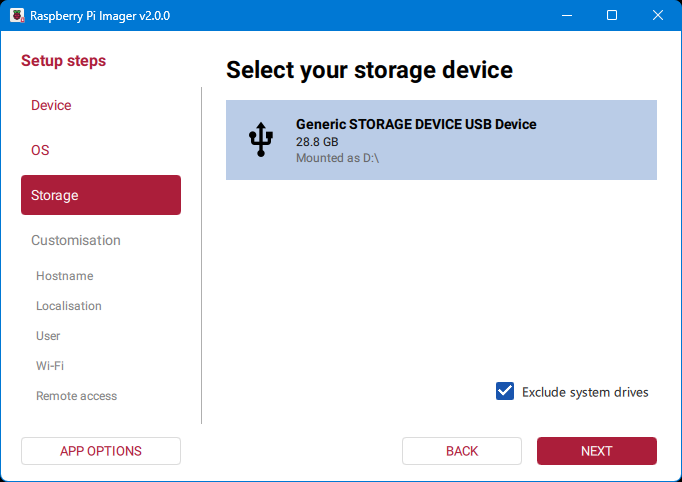Image resolution: width=682 pixels, height=482 pixels.
Task: Go to the Device setup step
Action: point(51,105)
